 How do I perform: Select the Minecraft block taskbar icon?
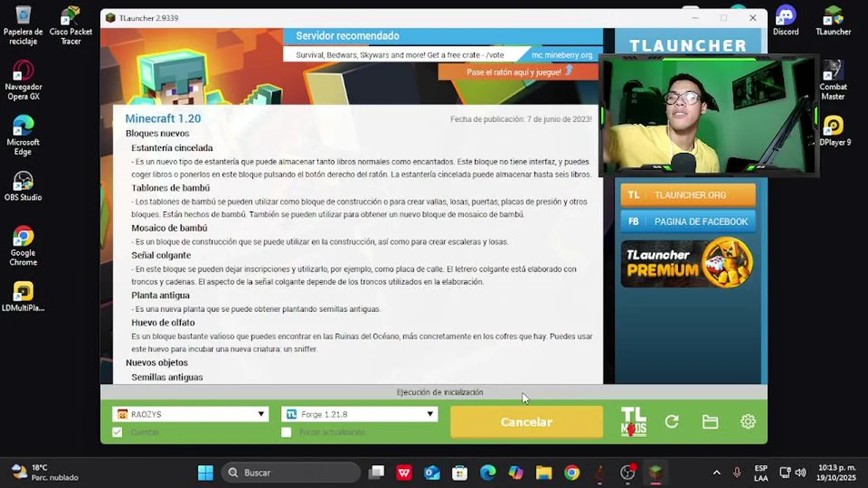[656, 472]
